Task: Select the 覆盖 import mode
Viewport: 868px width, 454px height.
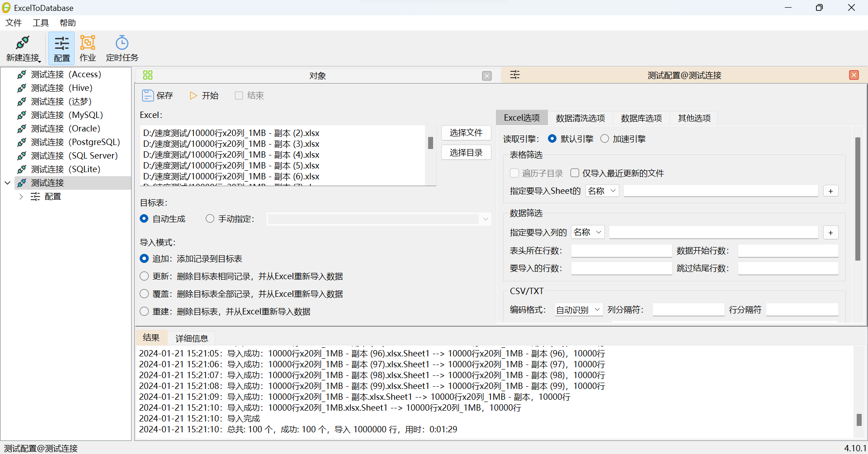Action: pyautogui.click(x=144, y=294)
